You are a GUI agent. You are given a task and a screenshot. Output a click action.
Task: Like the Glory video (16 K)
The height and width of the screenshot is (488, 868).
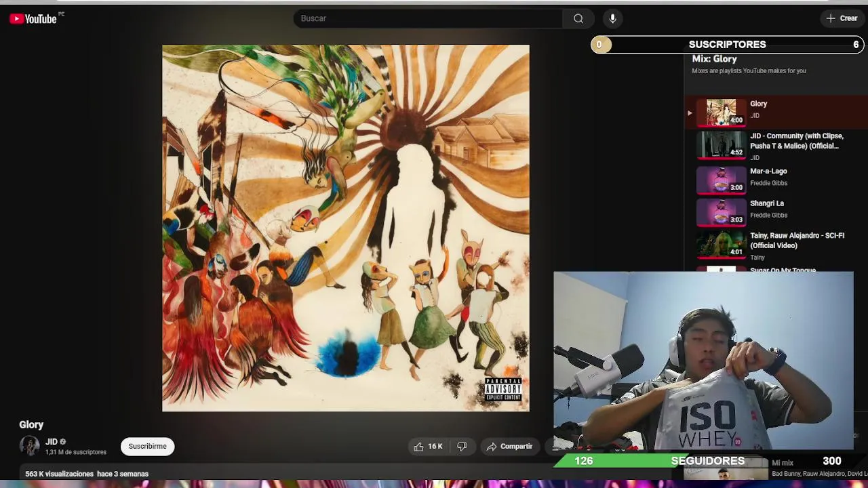point(428,446)
